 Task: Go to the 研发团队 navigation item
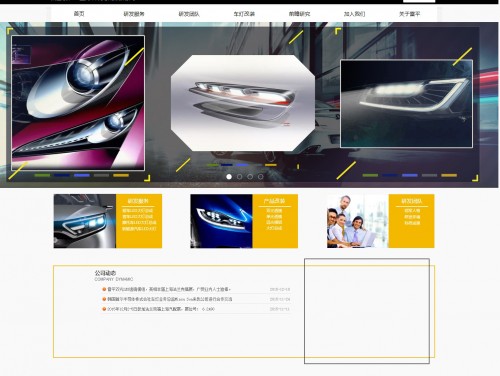[x=189, y=14]
